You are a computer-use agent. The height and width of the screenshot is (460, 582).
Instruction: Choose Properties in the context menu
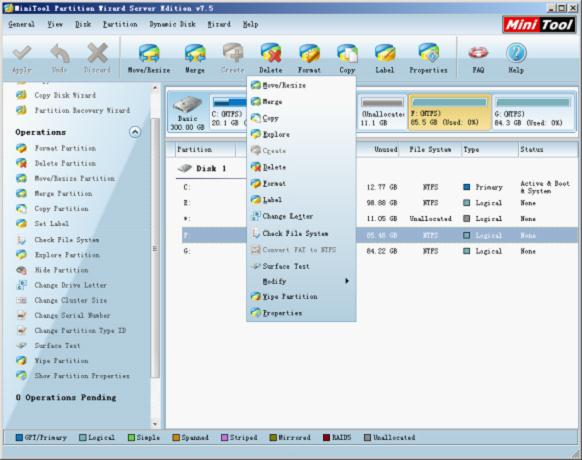click(x=301, y=313)
